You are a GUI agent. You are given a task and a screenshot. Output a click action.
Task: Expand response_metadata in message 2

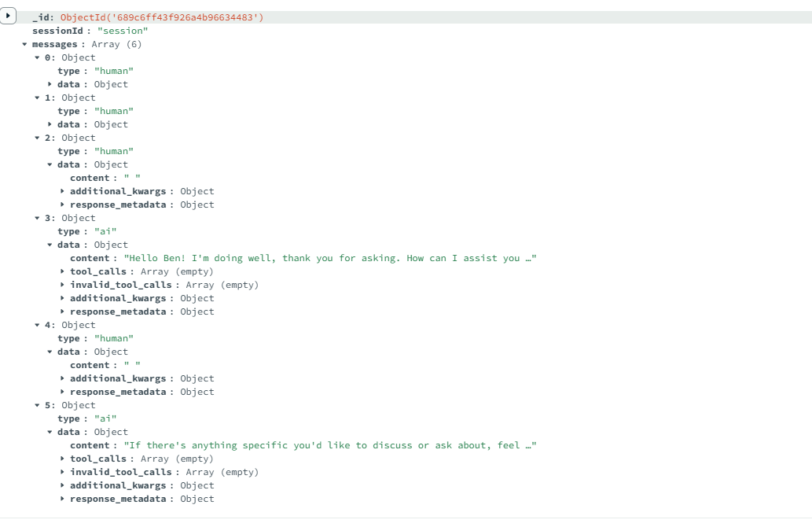(63, 205)
